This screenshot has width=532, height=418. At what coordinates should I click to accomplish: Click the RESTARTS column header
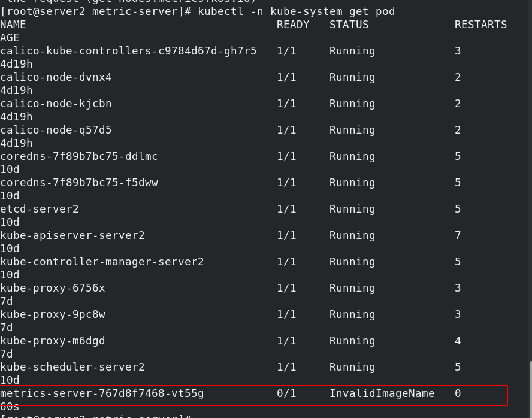point(480,25)
